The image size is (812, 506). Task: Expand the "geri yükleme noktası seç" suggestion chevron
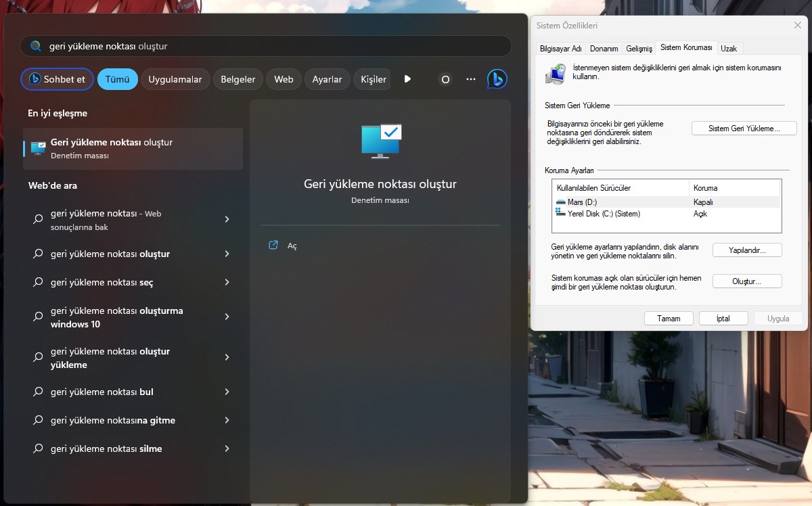click(227, 282)
